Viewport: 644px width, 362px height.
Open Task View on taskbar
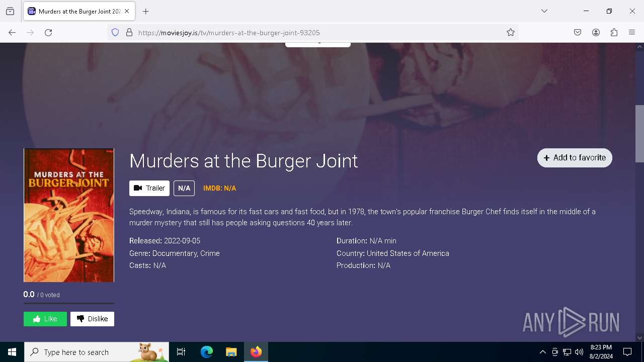click(181, 352)
